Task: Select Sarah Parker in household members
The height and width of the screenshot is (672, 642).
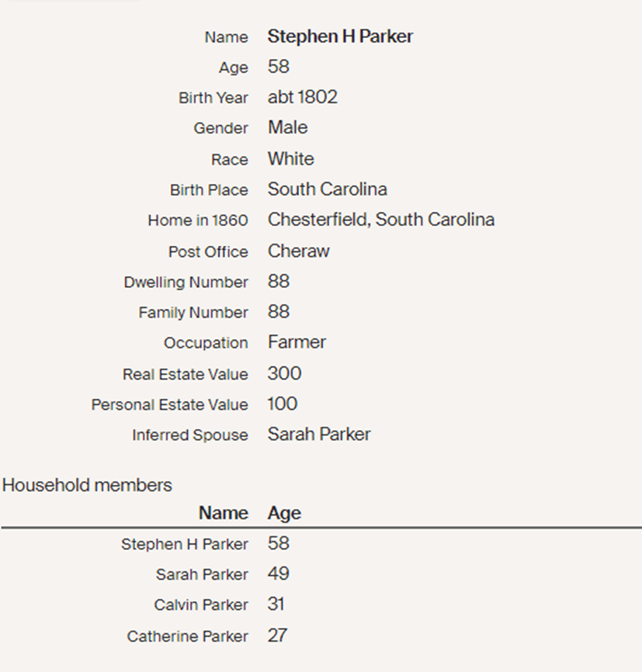Action: point(202,575)
